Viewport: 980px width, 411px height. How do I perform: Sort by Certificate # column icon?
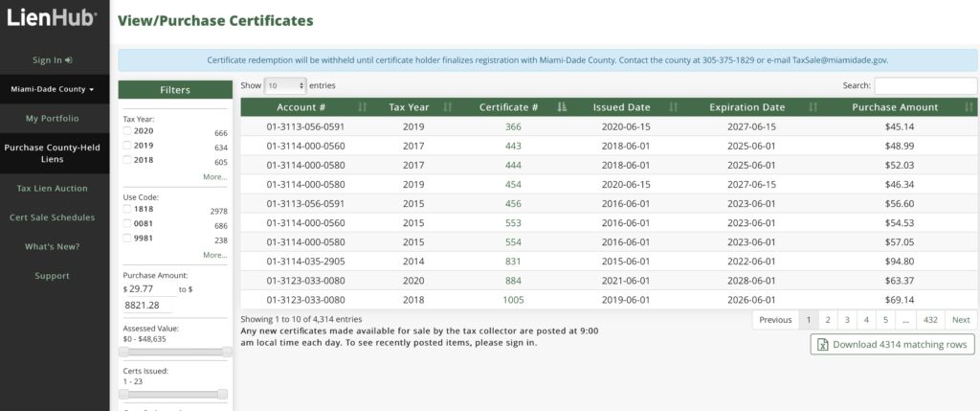[x=561, y=107]
